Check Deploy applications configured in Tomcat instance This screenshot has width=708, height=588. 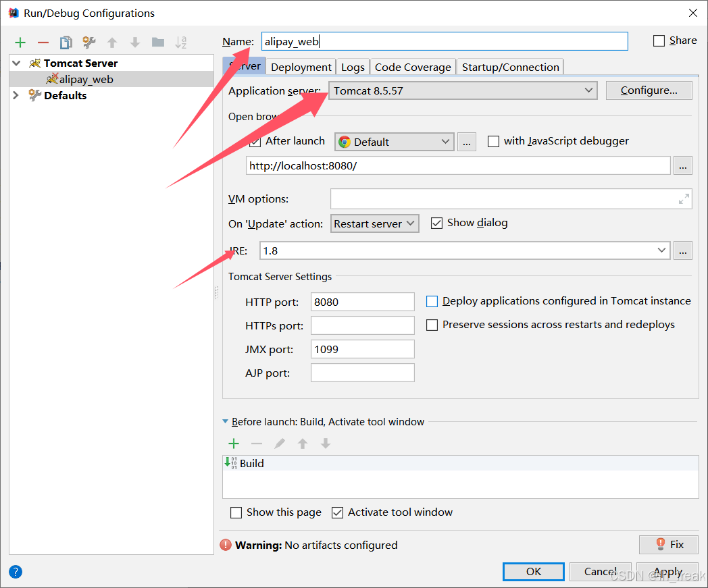point(432,302)
